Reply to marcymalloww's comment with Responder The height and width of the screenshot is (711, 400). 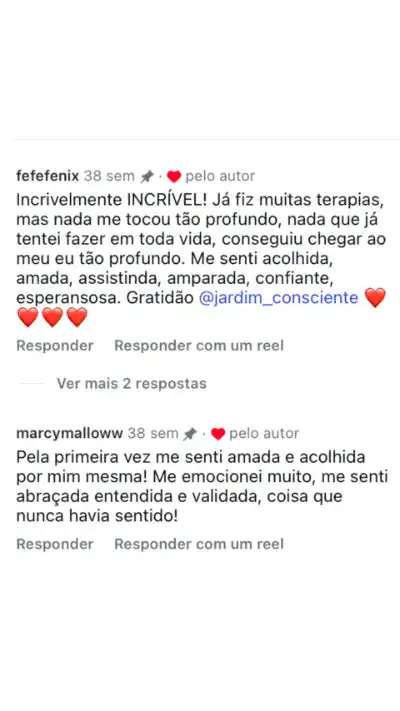coord(55,544)
